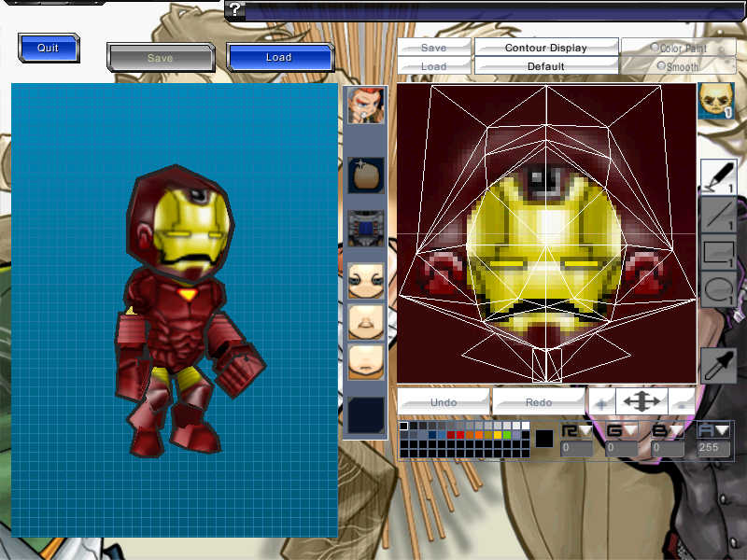Select the rectangle shape tool
The height and width of the screenshot is (560, 747).
(717, 252)
